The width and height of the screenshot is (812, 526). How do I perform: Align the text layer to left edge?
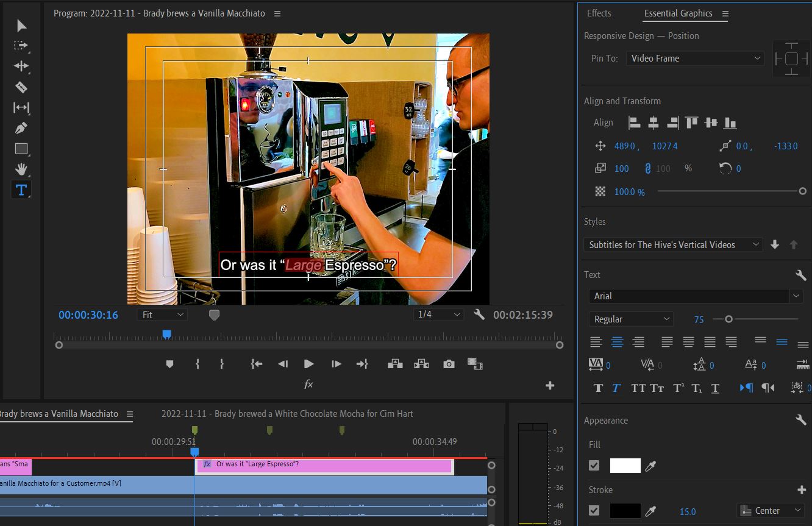click(635, 123)
